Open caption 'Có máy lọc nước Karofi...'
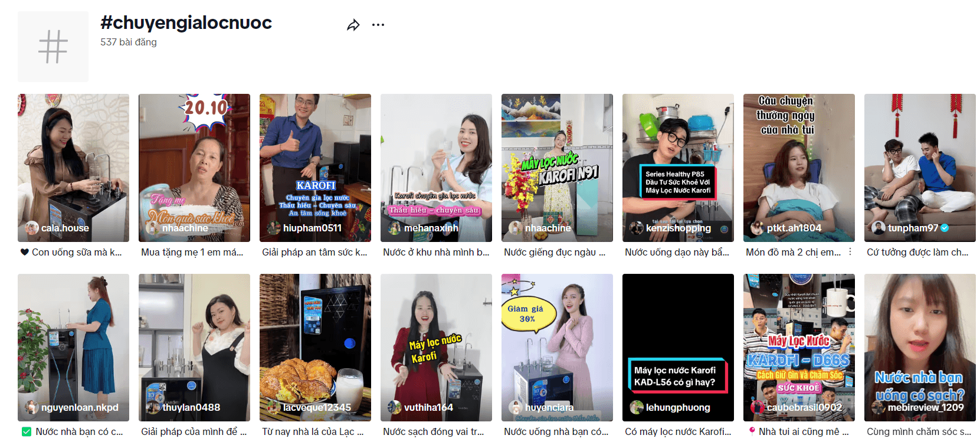Screen dimensions: 980x445 coord(678,431)
